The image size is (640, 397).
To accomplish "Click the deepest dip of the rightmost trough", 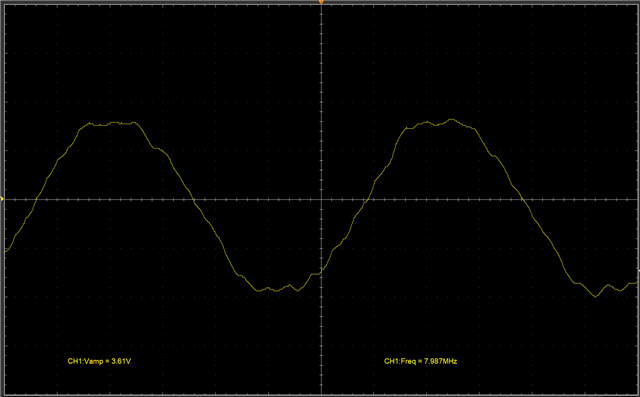I will pos(596,297).
